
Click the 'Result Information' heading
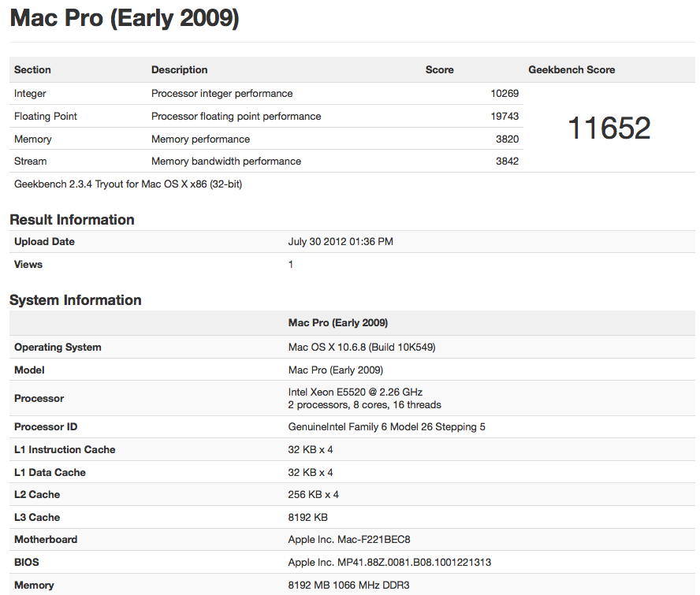coord(72,220)
